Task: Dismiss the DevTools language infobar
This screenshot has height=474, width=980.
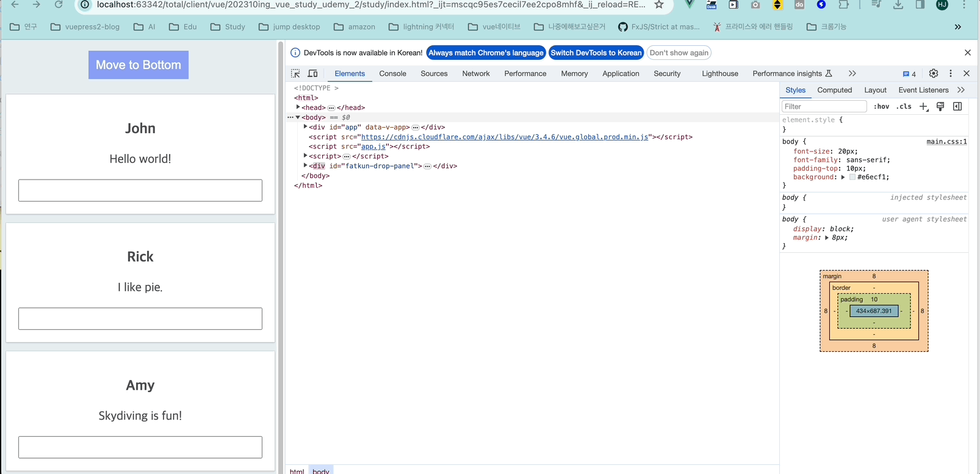Action: tap(968, 53)
